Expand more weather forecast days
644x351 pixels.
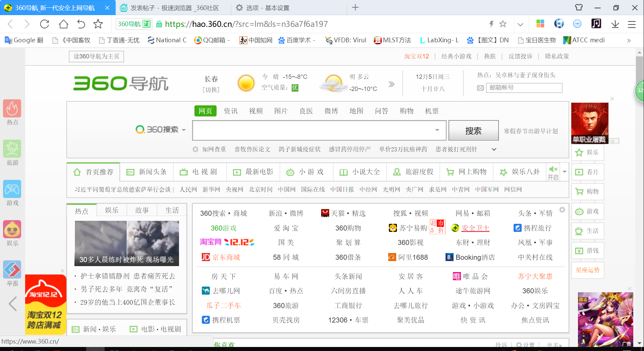[391, 84]
